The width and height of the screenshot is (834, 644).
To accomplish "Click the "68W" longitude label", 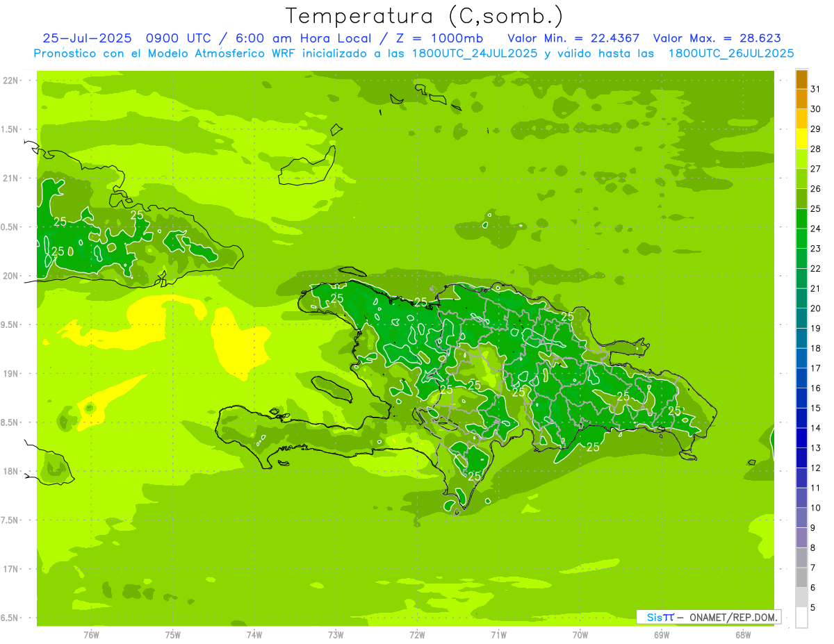I will 743,635.
